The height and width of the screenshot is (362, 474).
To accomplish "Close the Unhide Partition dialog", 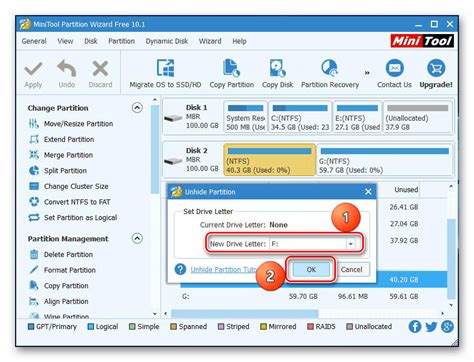I will [x=368, y=192].
